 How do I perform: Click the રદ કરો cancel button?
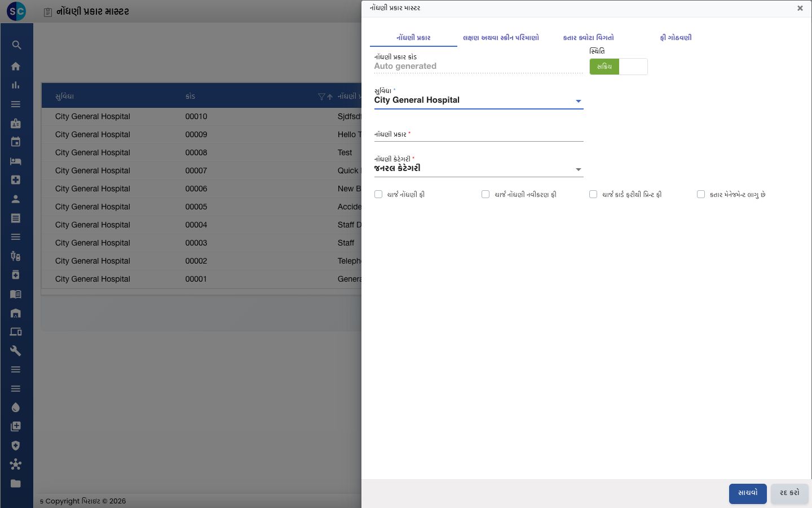click(x=789, y=493)
